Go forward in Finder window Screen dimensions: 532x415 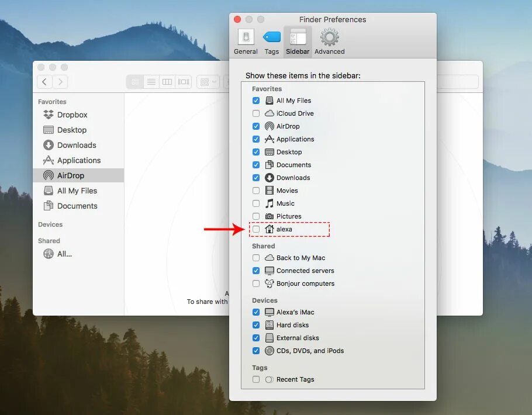[60, 82]
